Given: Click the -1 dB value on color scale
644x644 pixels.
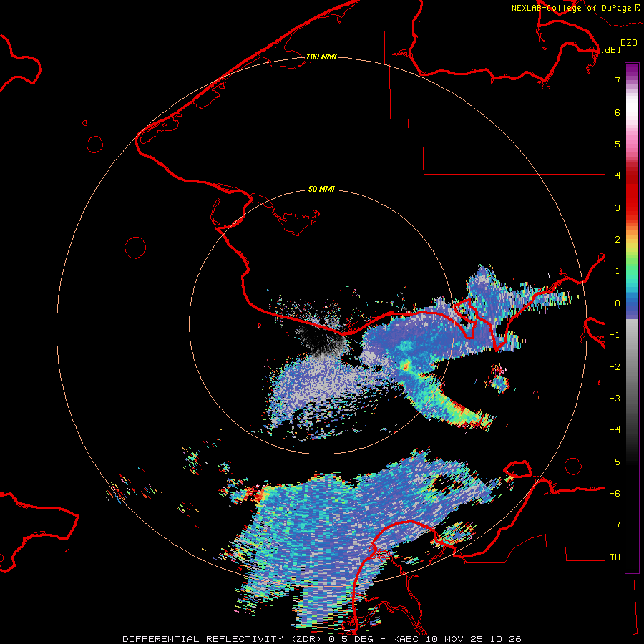Looking at the screenshot, I should [x=615, y=335].
